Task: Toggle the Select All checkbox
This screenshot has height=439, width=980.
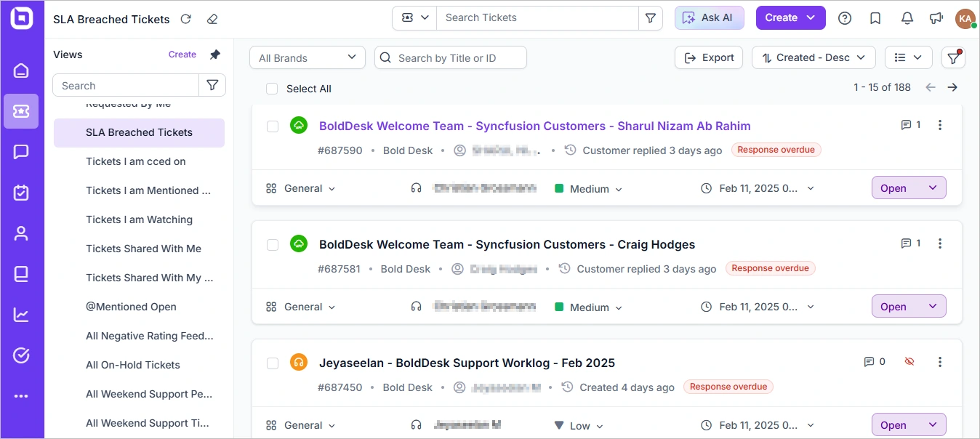Action: coord(272,89)
